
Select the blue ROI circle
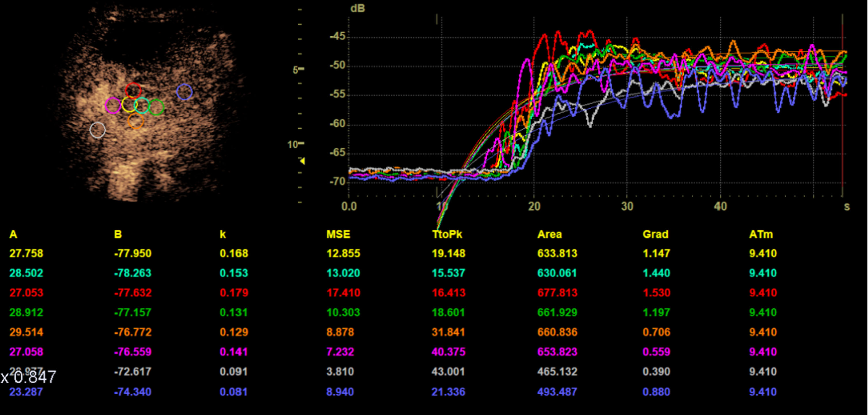pos(184,92)
